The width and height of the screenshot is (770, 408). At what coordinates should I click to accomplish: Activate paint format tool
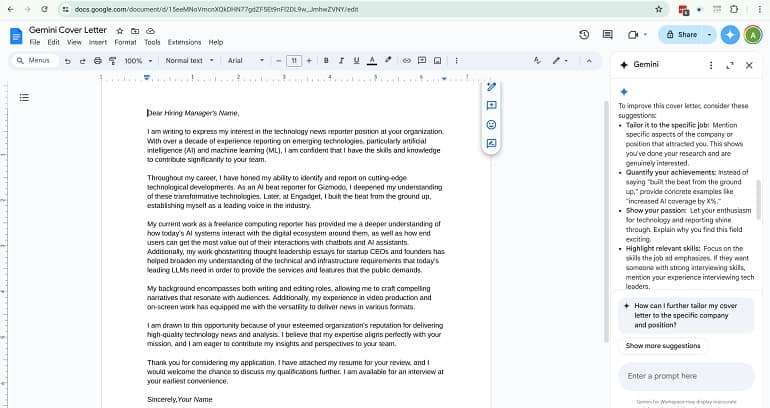pos(112,61)
